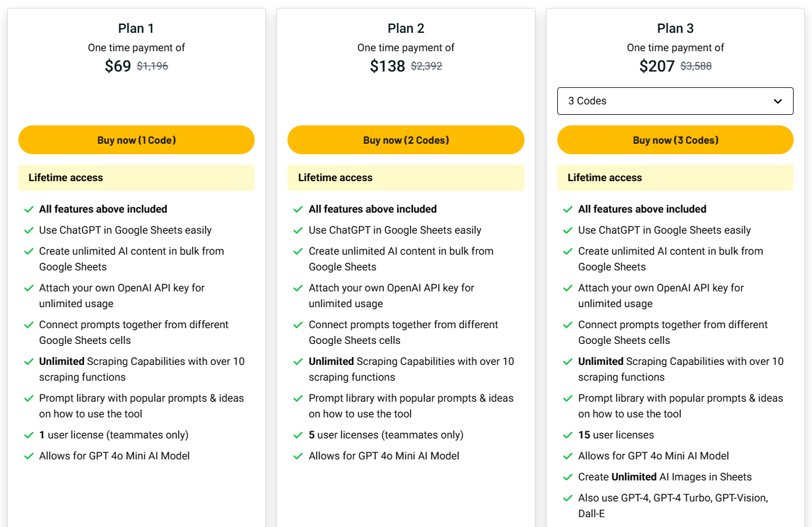Click the Plan 2 $138 price
Screen dimensions: 812x527
click(x=387, y=66)
